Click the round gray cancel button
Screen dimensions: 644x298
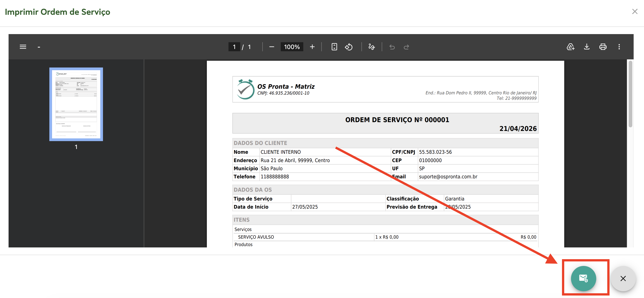tap(623, 278)
